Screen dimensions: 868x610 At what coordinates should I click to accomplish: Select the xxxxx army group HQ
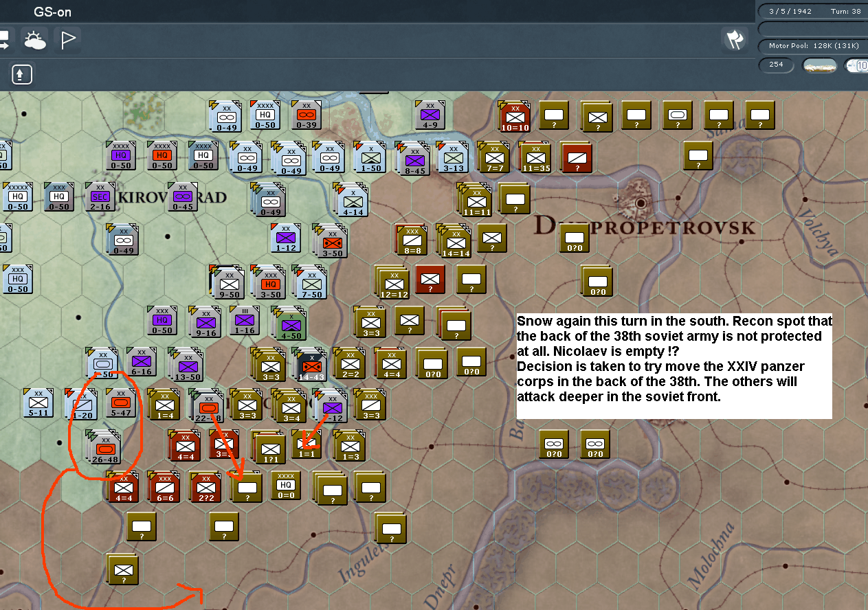18,197
